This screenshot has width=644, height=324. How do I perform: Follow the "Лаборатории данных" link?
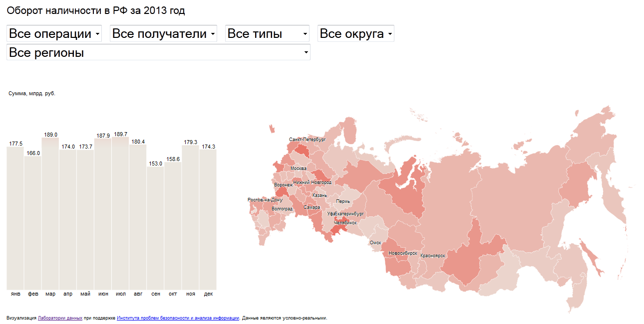(x=60, y=318)
